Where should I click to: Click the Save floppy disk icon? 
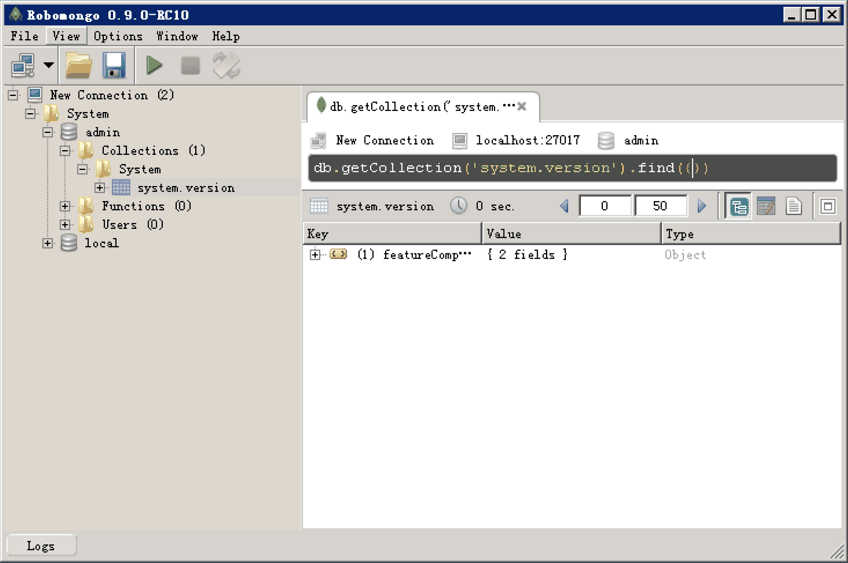[x=114, y=65]
